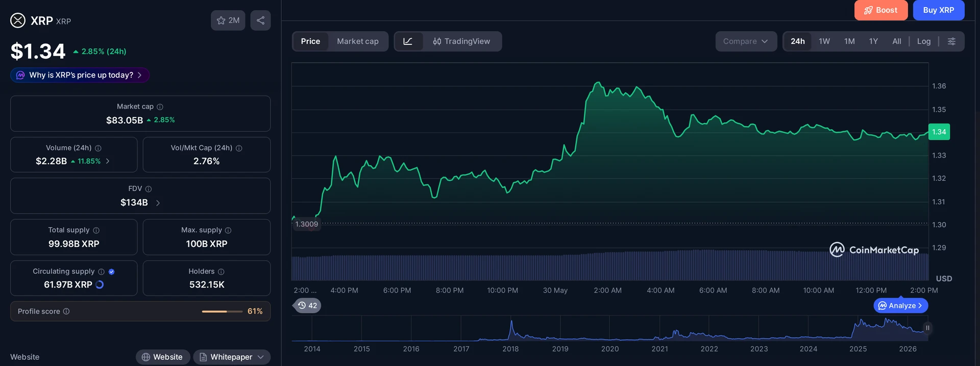Screen dimensions: 980x366
Task: Click FDV info icon
Action: click(x=149, y=189)
